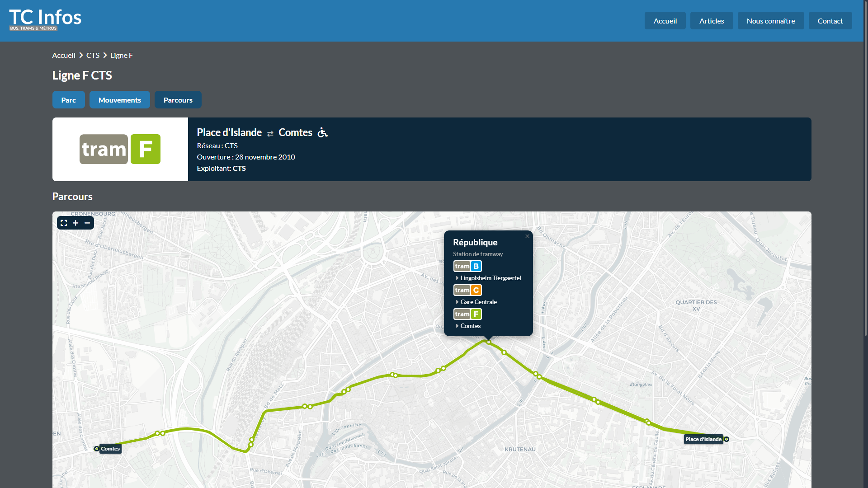
Task: Click the direction swap arrows icon
Action: pyautogui.click(x=270, y=133)
